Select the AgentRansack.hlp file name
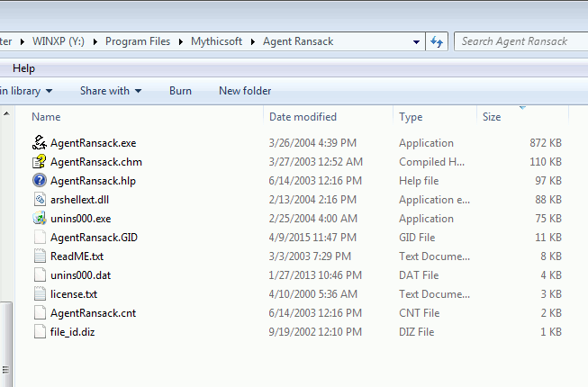 [93, 181]
